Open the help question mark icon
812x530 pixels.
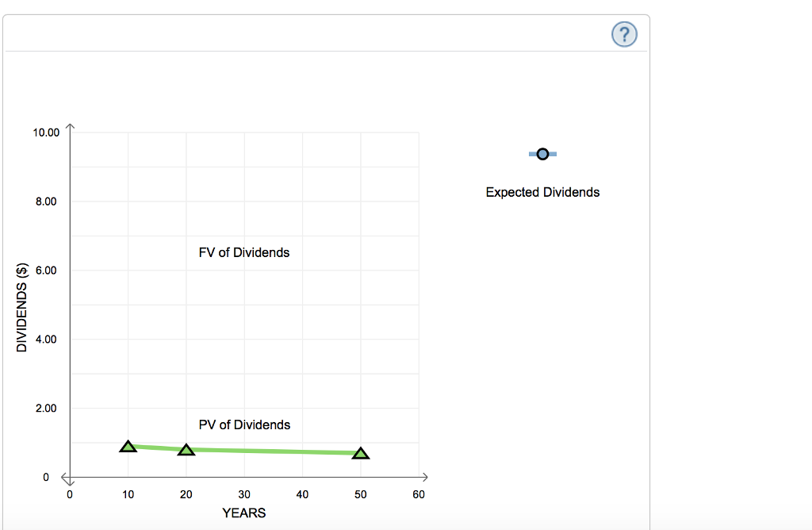pos(623,34)
